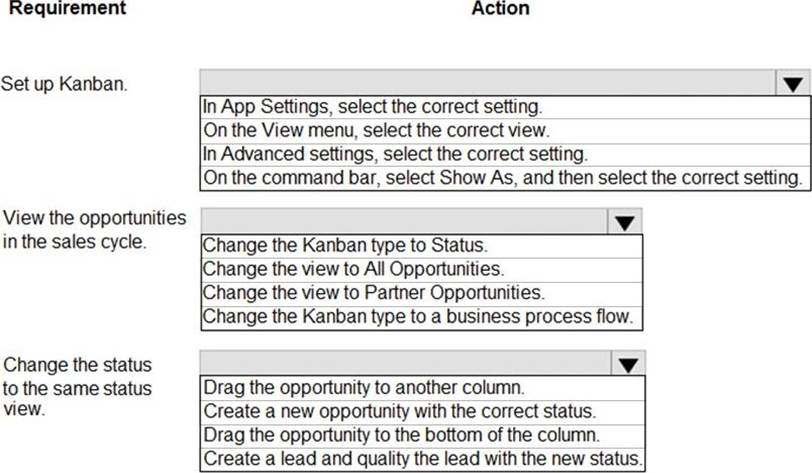Choose 'Create a new opportunity with the correct status'
The image size is (812, 473).
click(423, 412)
